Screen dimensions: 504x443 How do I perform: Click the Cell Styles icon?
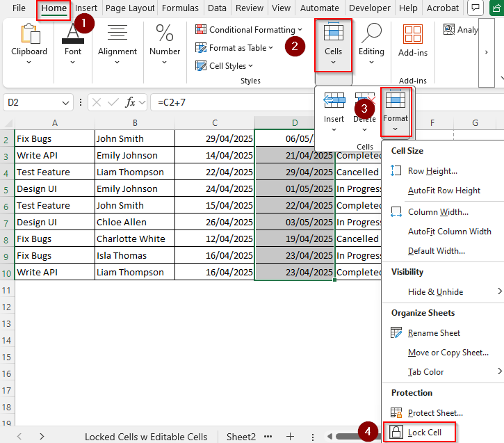click(201, 66)
